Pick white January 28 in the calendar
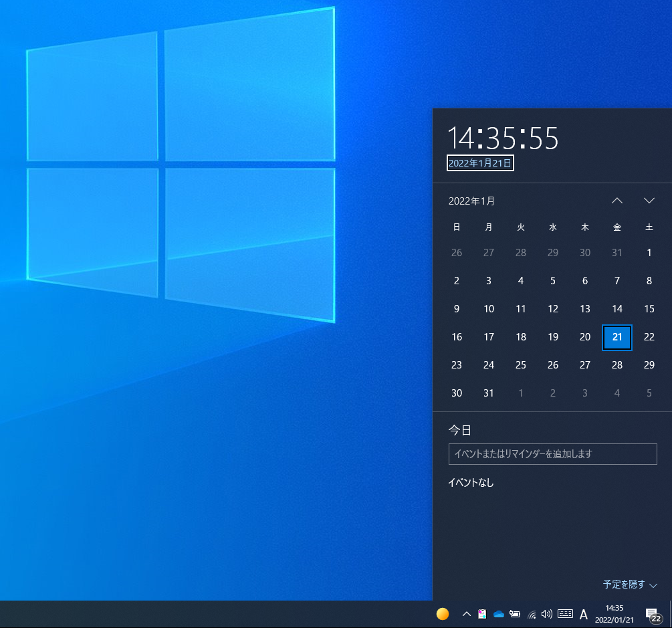This screenshot has height=628, width=672. coord(617,365)
